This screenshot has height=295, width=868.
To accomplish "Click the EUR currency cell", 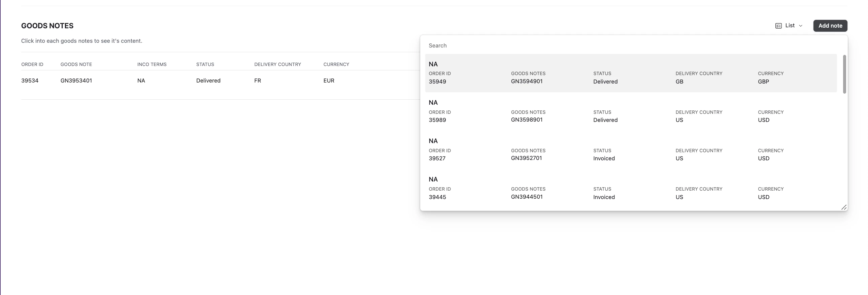I will pos(329,80).
